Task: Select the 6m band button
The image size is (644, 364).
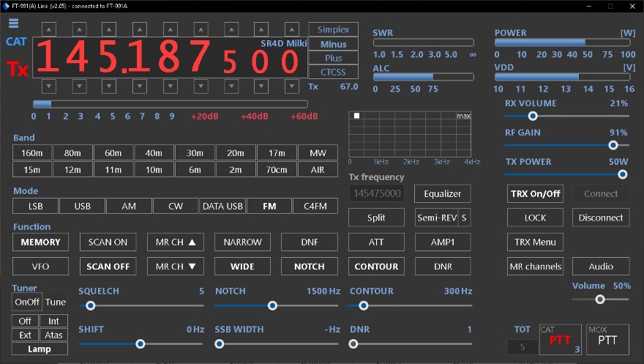Action: [x=195, y=169]
